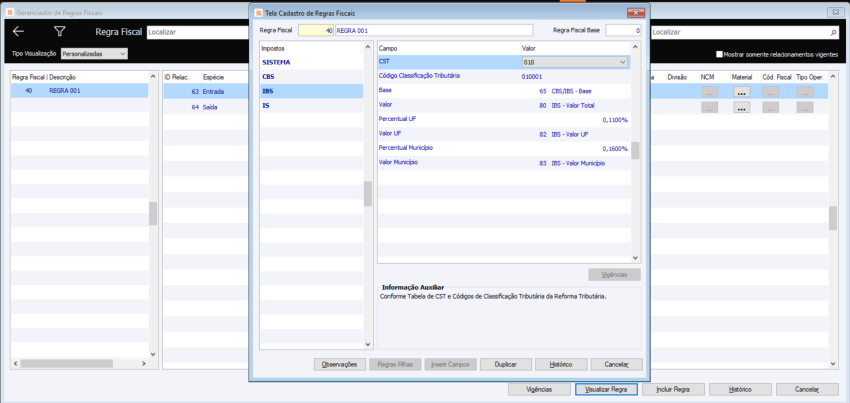Image resolution: width=850 pixels, height=403 pixels.
Task: Click the Valor row with IBS - Valor Total
Action: (x=504, y=105)
